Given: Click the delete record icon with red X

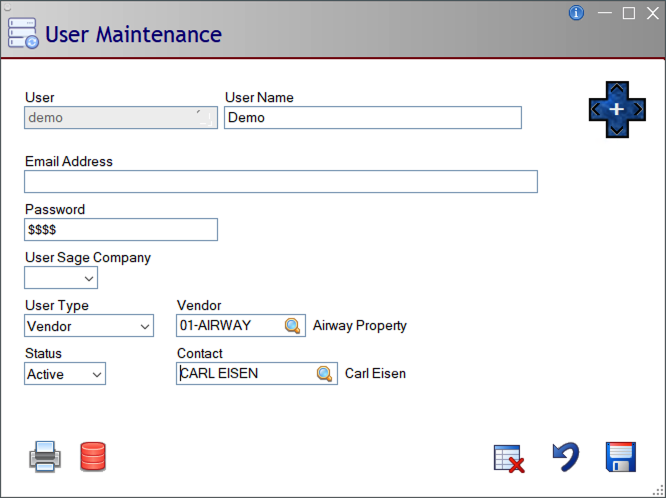Looking at the screenshot, I should click(510, 458).
